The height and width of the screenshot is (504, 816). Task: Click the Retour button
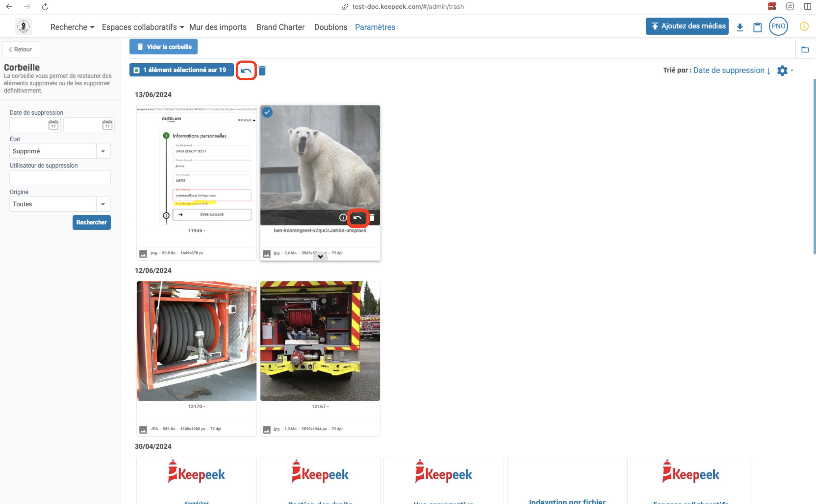(x=22, y=49)
